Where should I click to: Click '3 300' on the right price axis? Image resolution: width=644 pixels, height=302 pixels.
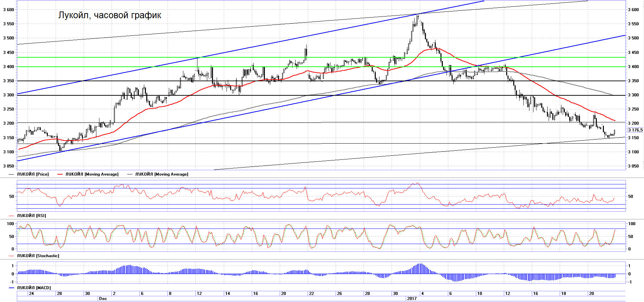tap(633, 95)
